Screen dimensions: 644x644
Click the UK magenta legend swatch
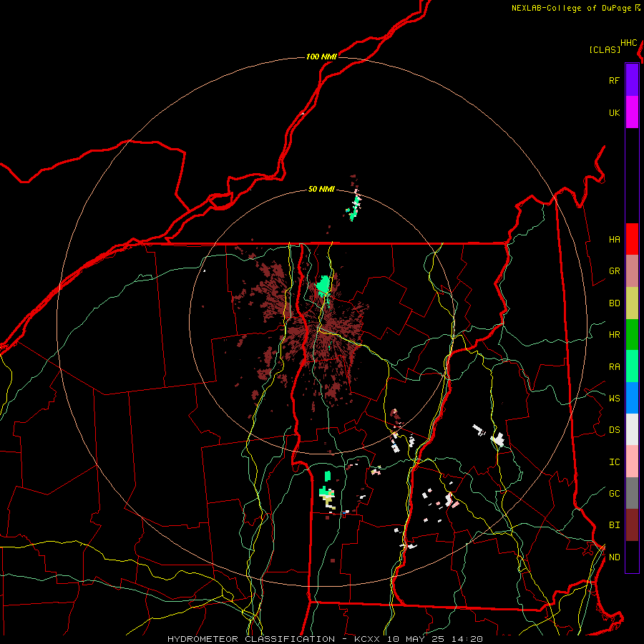pyautogui.click(x=632, y=112)
